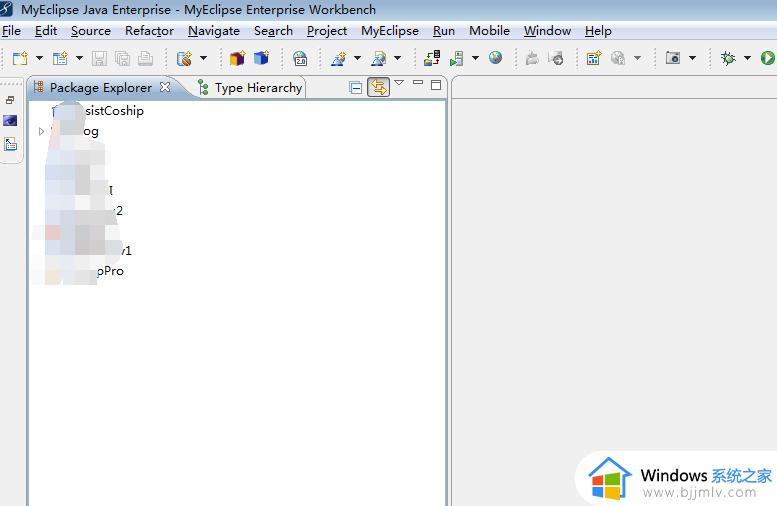Switch to the Type Hierarchy tab
Image resolution: width=777 pixels, height=506 pixels.
point(250,88)
